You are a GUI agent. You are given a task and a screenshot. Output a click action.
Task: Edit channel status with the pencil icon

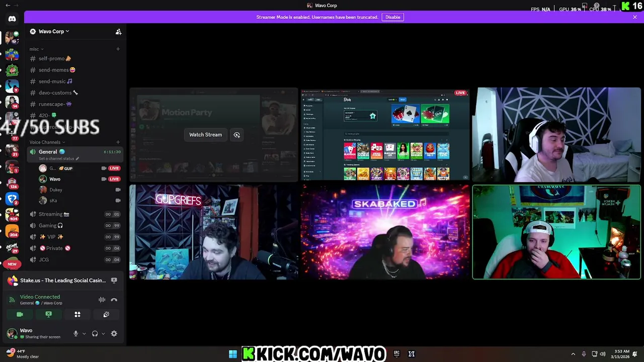[77, 158]
